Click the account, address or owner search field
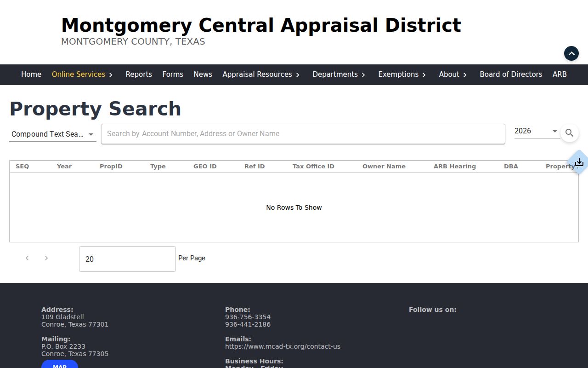Viewport: 588px width, 368px height. [303, 134]
